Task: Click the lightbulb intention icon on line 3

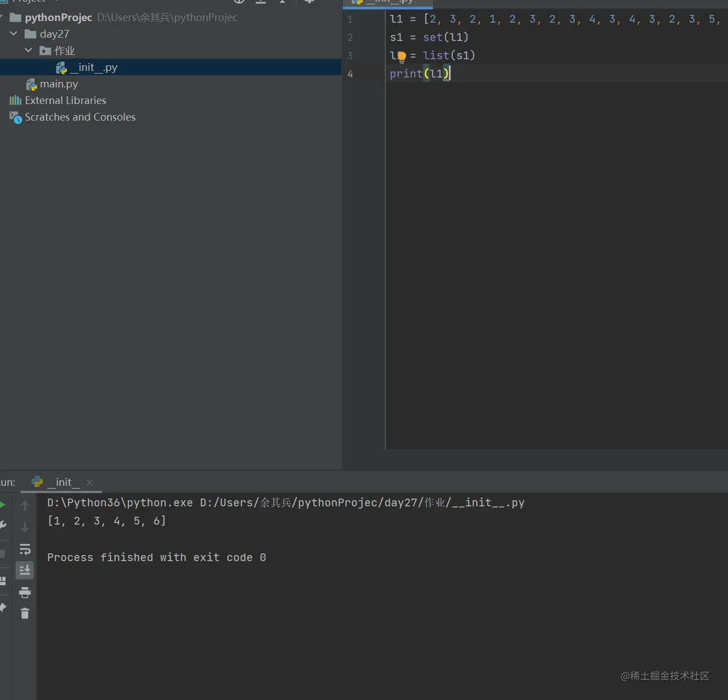Action: [402, 56]
